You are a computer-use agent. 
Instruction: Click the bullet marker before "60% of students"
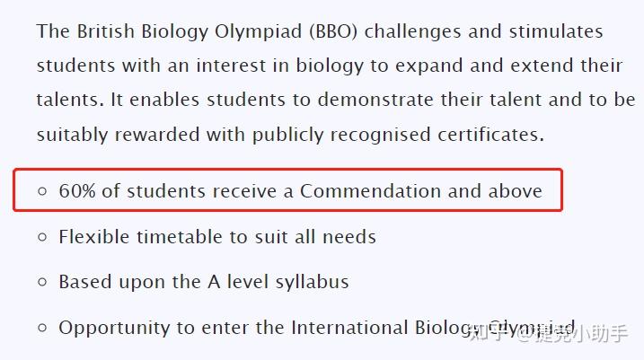click(x=42, y=191)
